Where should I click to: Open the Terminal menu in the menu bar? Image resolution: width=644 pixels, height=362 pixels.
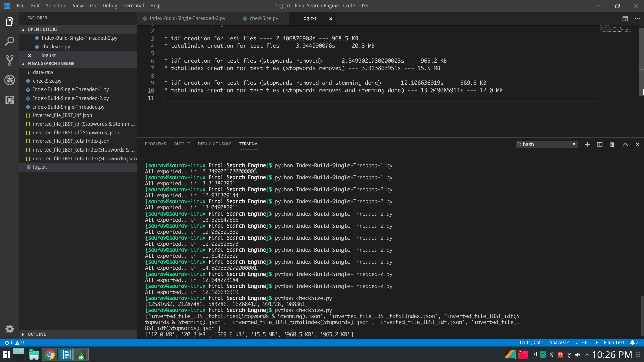[x=133, y=6]
